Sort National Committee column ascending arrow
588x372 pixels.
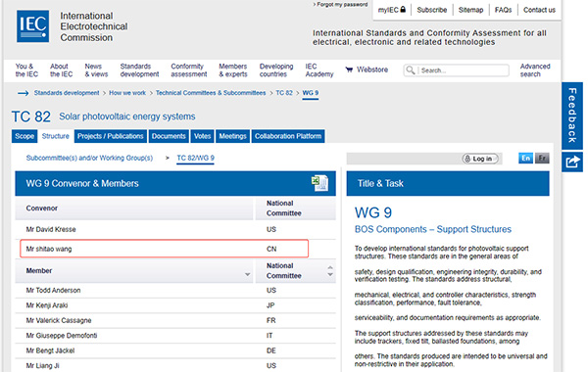click(x=330, y=267)
